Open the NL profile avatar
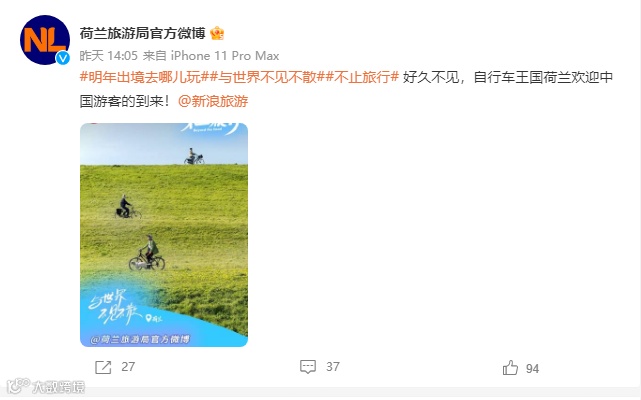 [45, 40]
